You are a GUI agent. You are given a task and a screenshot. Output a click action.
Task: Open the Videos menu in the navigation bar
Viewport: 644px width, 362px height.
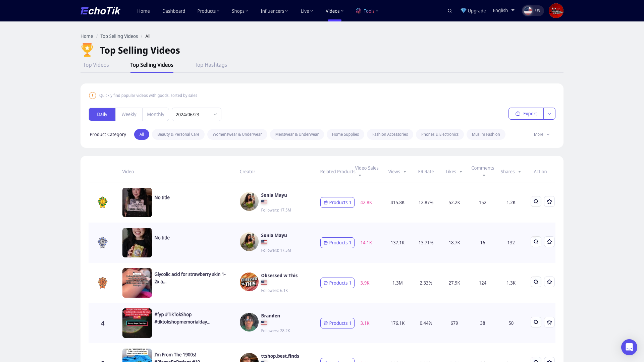[334, 11]
